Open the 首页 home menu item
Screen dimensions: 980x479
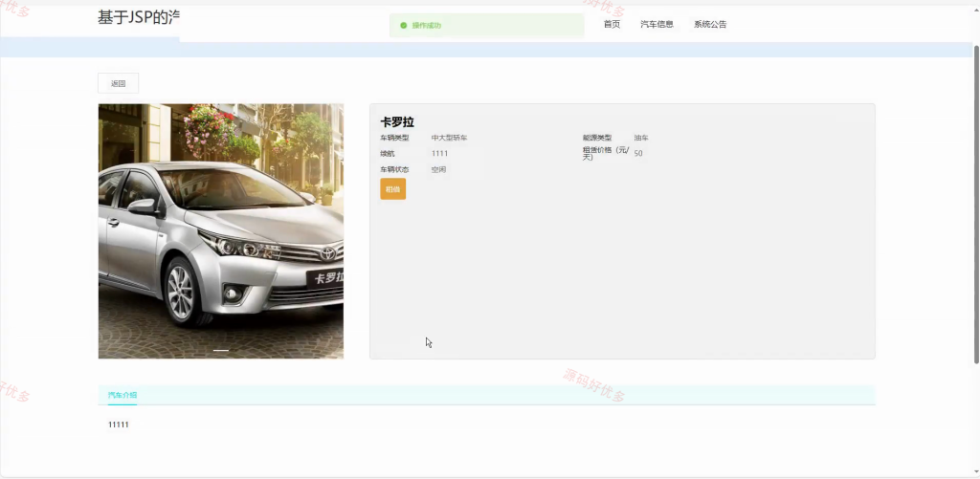tap(612, 24)
